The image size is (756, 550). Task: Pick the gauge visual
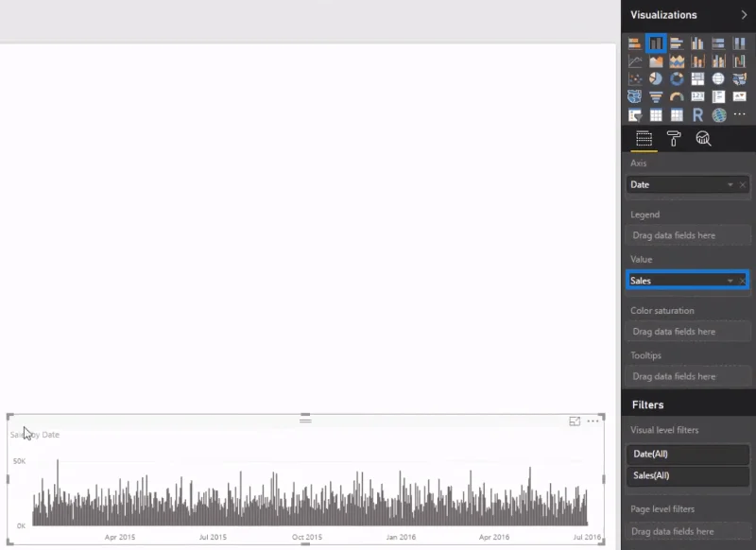click(677, 96)
